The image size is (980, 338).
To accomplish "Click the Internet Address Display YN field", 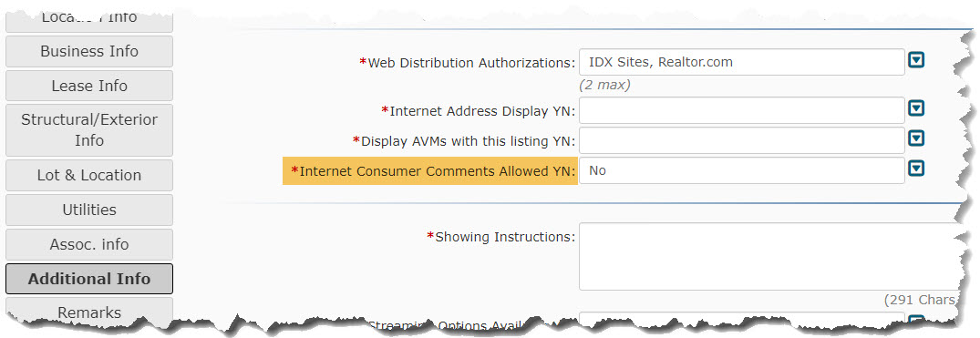I will click(x=742, y=110).
